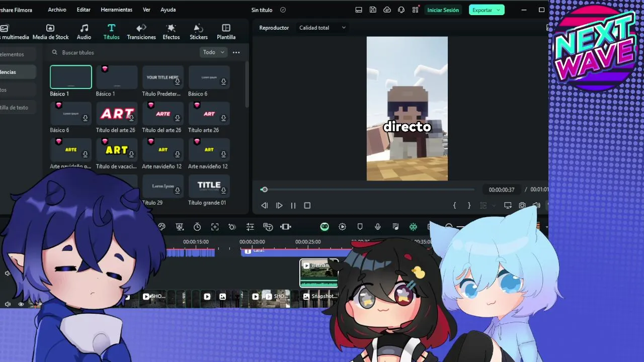Image resolution: width=644 pixels, height=362 pixels.
Task: Click the display on monitor icon
Action: tap(508, 205)
